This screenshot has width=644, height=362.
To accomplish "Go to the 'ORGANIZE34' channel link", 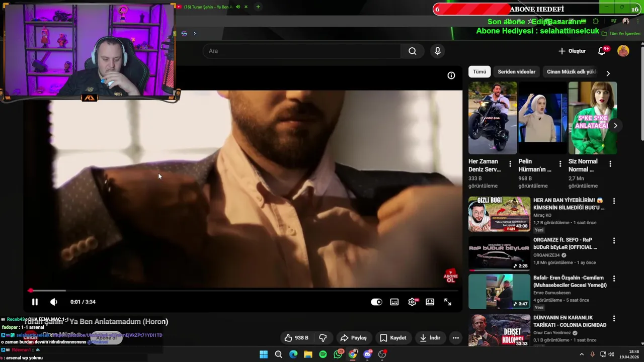I will (547, 255).
